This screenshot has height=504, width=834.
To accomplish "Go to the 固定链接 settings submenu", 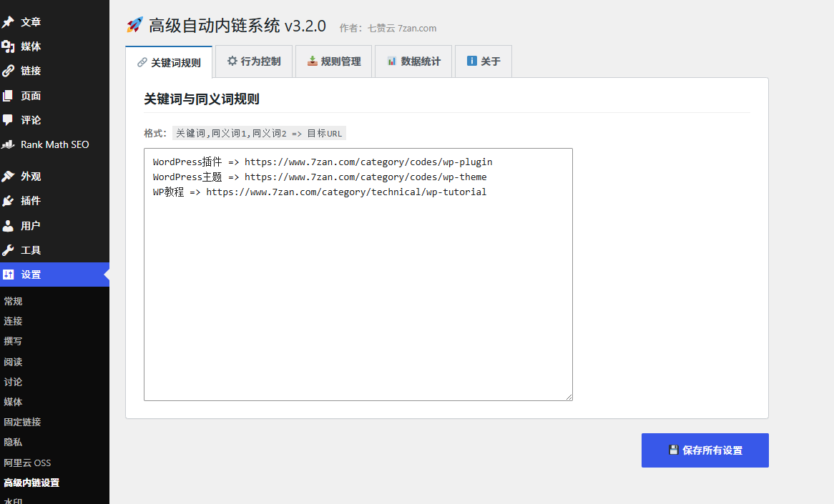I will 22,422.
